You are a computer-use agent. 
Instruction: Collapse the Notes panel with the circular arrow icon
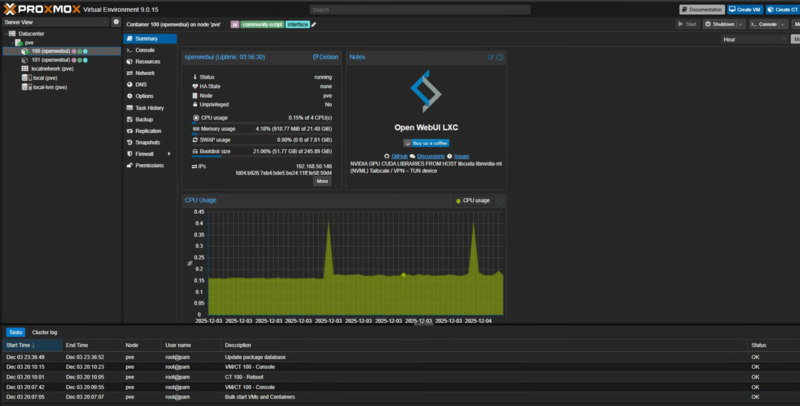[500, 57]
